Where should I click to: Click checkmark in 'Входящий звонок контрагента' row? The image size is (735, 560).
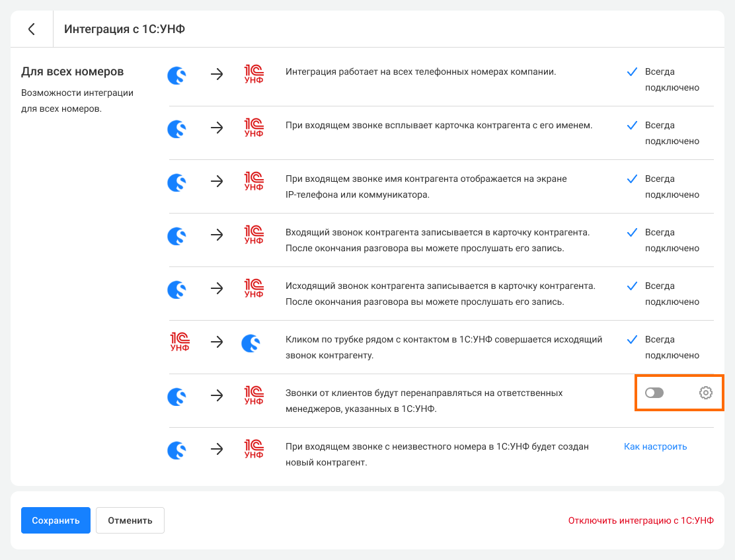(x=632, y=232)
